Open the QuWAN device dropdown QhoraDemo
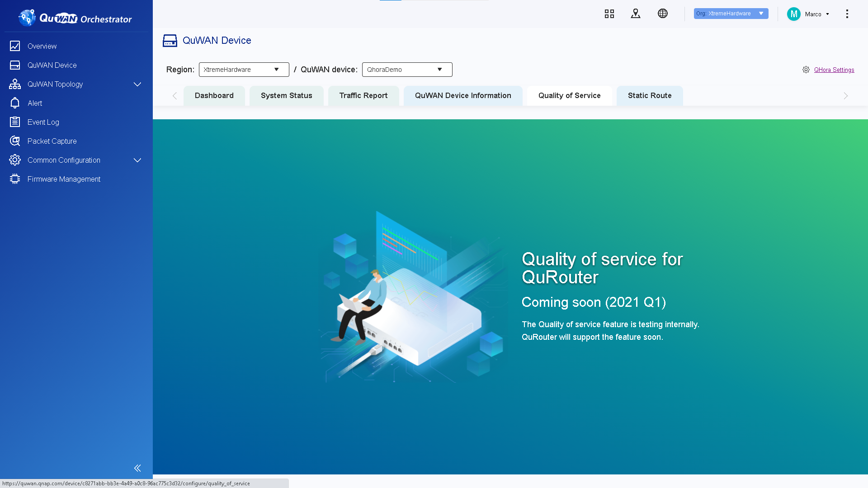The width and height of the screenshot is (868, 488). (407, 70)
